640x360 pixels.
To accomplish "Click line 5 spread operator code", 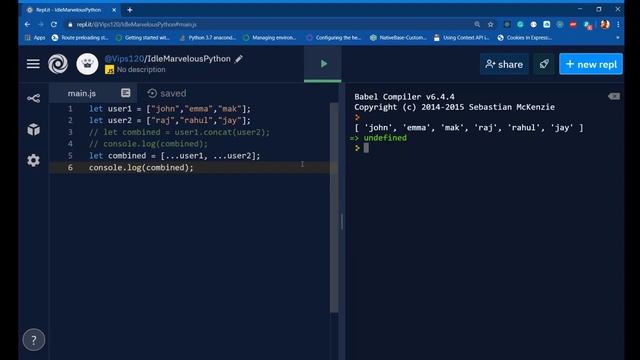I will (x=175, y=156).
